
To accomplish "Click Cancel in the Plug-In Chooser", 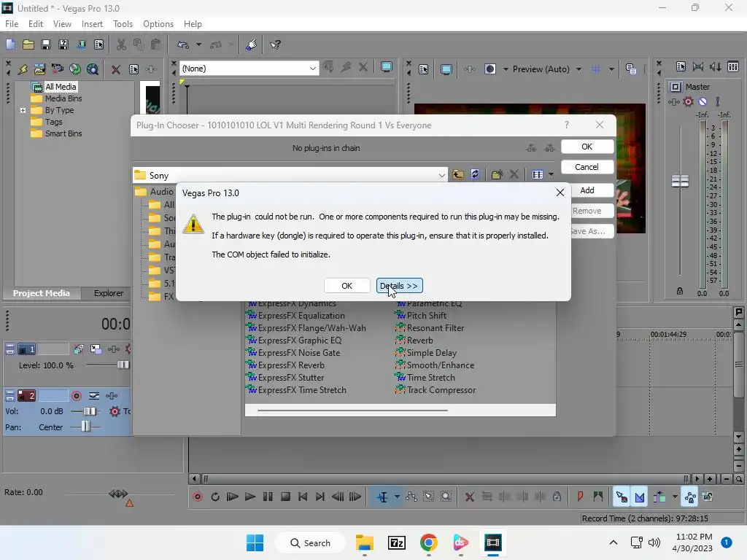I will tap(587, 167).
